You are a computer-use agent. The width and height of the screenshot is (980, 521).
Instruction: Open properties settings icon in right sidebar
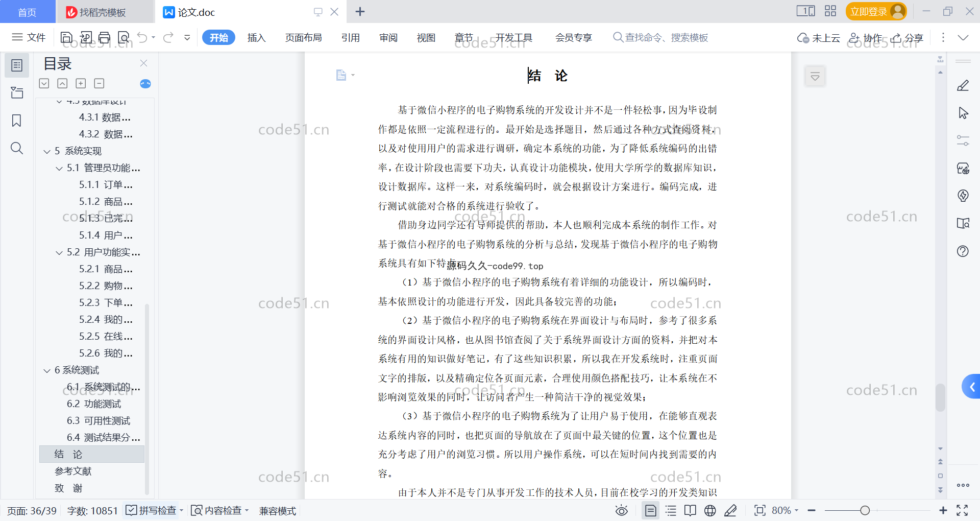point(963,140)
